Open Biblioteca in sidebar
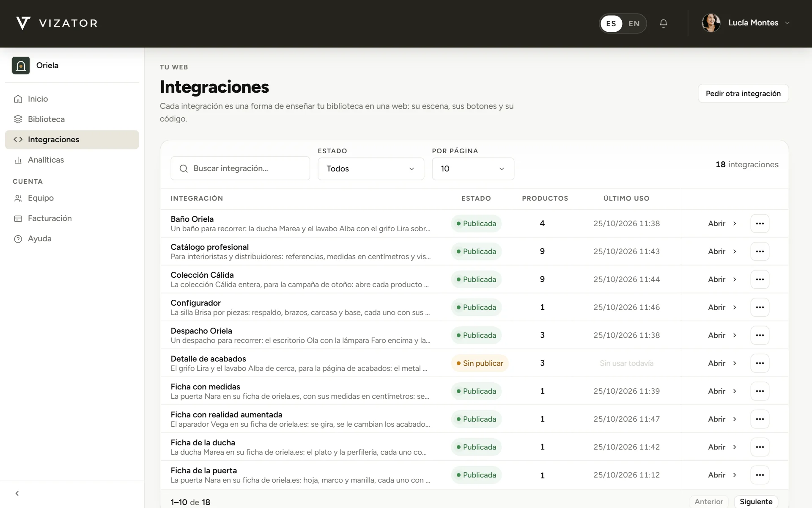The width and height of the screenshot is (812, 508). (72, 119)
